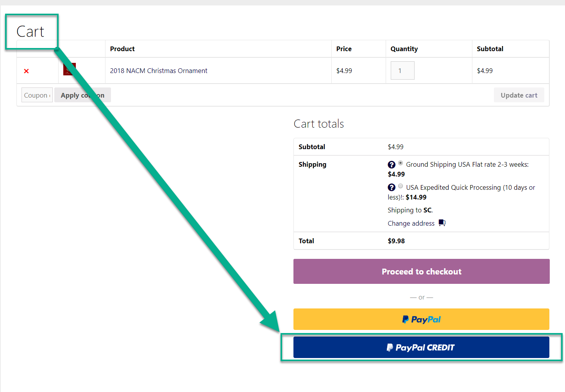Click the Quantity column header
Screen dimensions: 565x392
pos(404,49)
